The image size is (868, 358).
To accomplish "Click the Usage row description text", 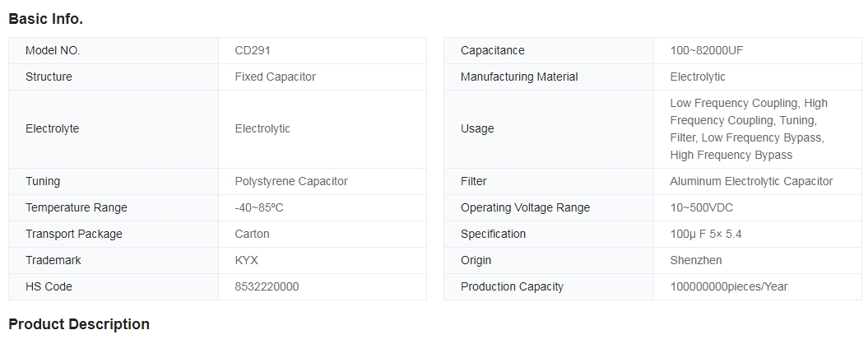I will tap(749, 129).
